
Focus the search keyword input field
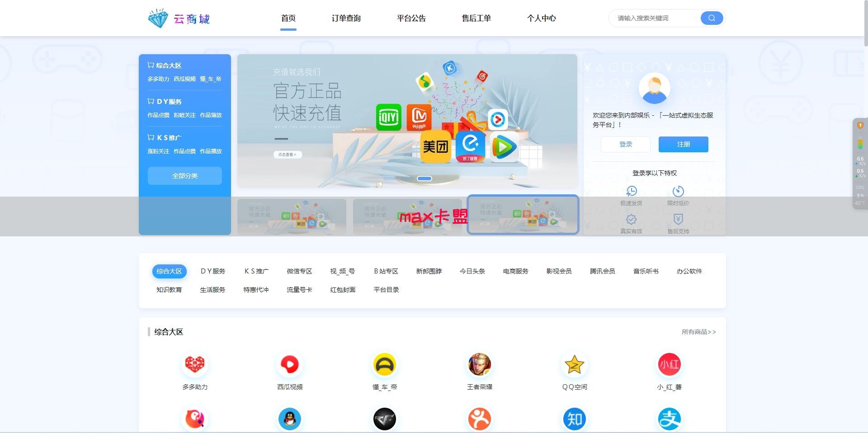coord(656,18)
